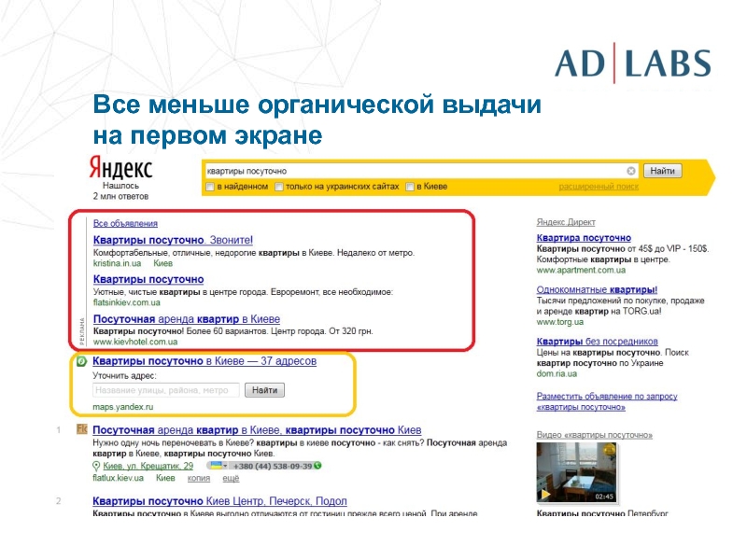Image resolution: width=747 pixels, height=560 pixels.
Task: Open 'Все объявления' link
Action: tap(125, 223)
